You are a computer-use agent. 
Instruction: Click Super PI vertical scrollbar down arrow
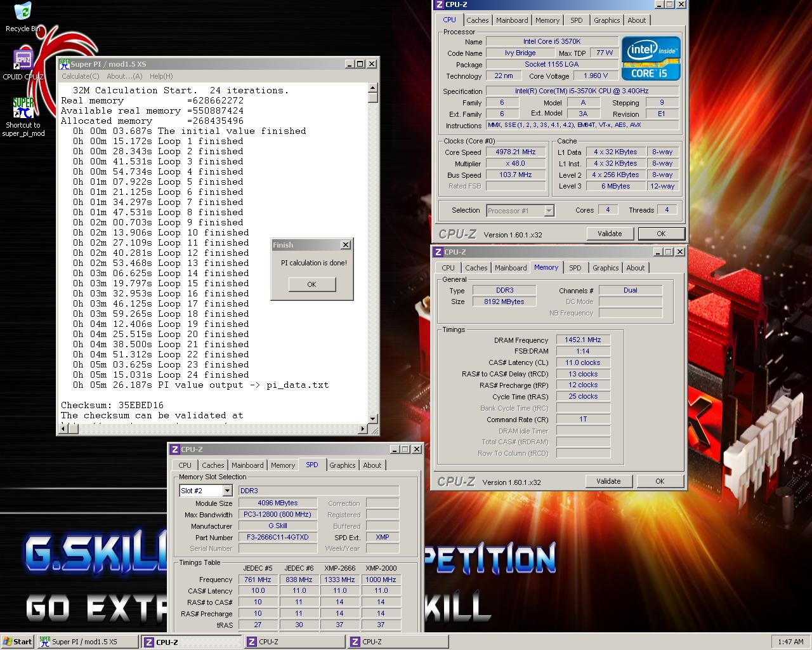(x=373, y=418)
